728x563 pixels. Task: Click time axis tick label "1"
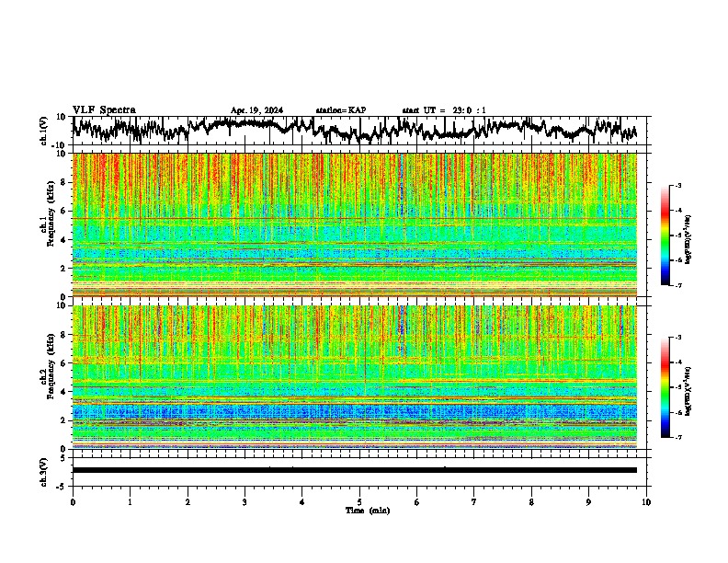point(130,502)
